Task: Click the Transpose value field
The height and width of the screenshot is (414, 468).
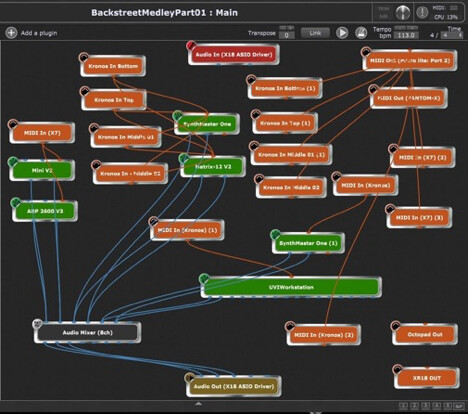Action: tap(287, 35)
